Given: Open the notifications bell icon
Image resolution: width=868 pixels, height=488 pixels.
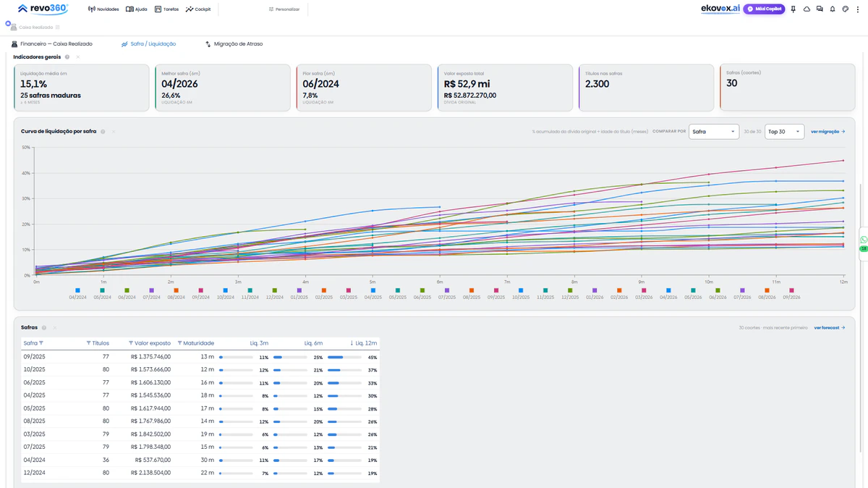Looking at the screenshot, I should click(833, 9).
